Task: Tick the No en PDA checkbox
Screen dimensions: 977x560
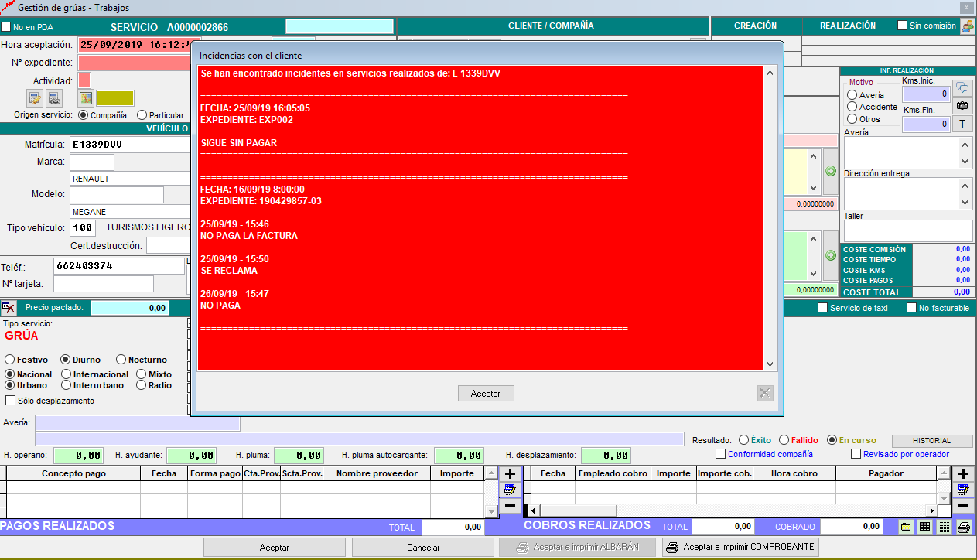Action: coord(7,27)
